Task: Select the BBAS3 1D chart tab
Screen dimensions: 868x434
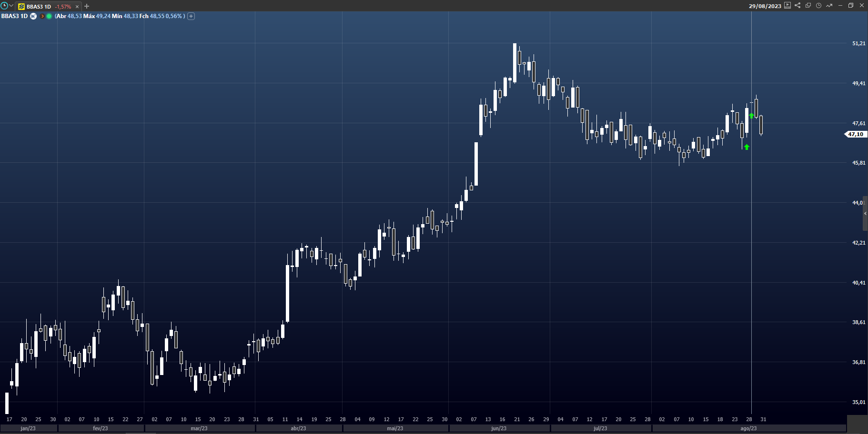Action: [39, 7]
